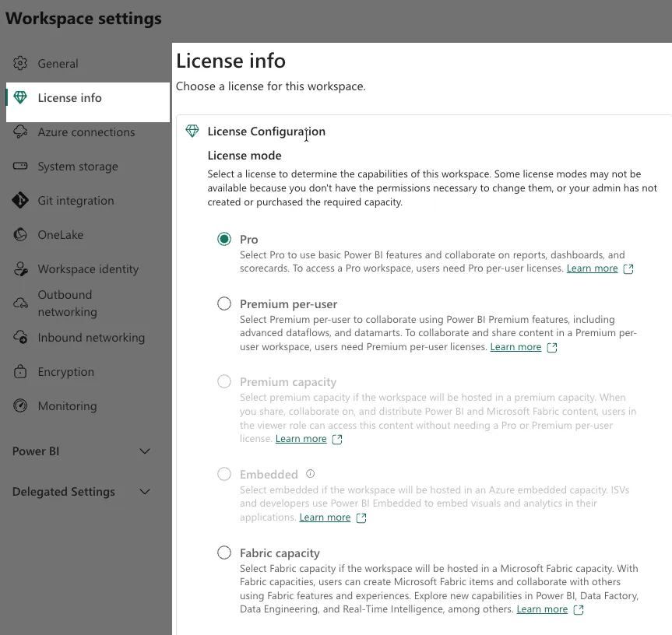Click the Azure connections cloud icon
672x635 pixels.
point(20,132)
